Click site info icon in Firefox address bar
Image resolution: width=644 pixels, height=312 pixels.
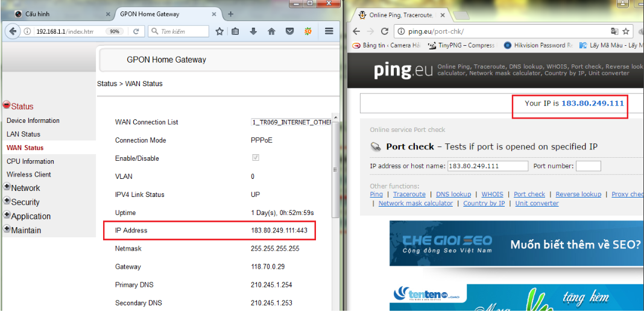click(x=27, y=31)
